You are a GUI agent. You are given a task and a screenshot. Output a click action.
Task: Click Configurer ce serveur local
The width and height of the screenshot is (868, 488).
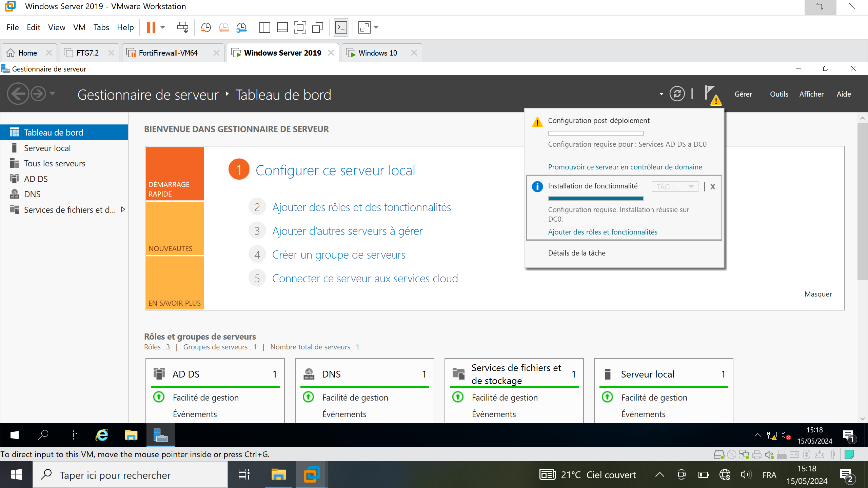335,170
